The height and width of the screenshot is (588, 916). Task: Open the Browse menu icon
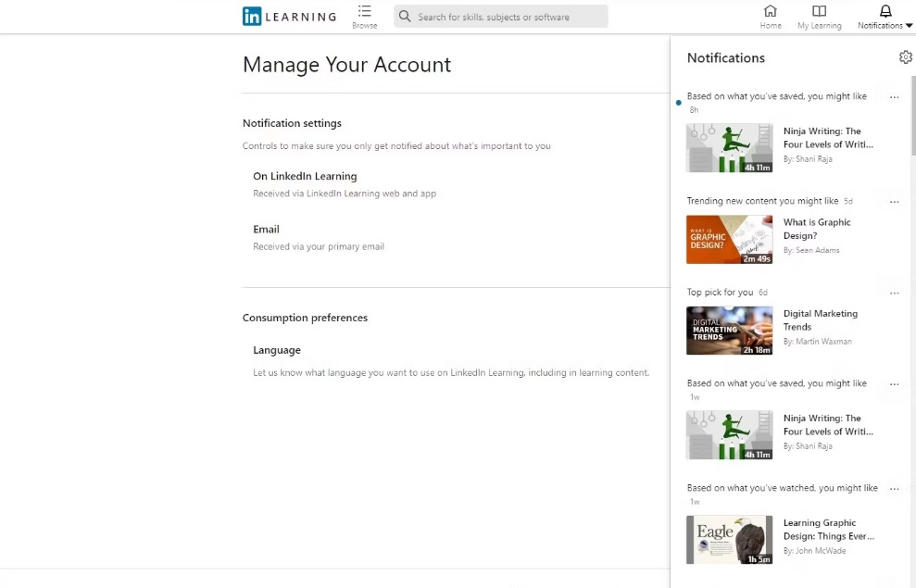coord(365,11)
